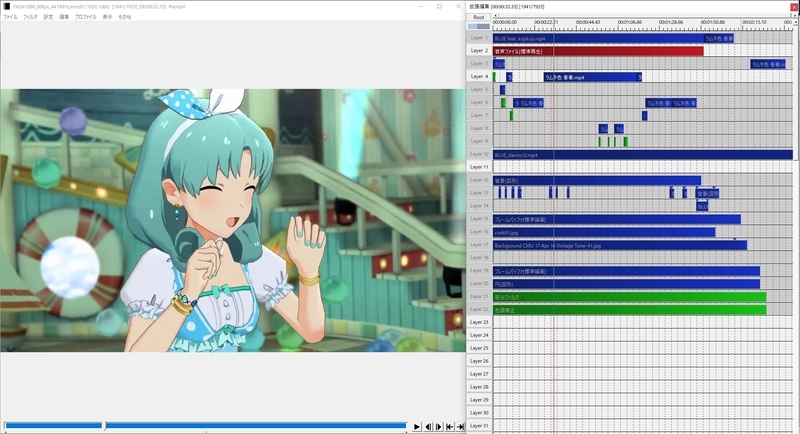Step back one frame
Screen dimensions: 800x434
(428, 426)
